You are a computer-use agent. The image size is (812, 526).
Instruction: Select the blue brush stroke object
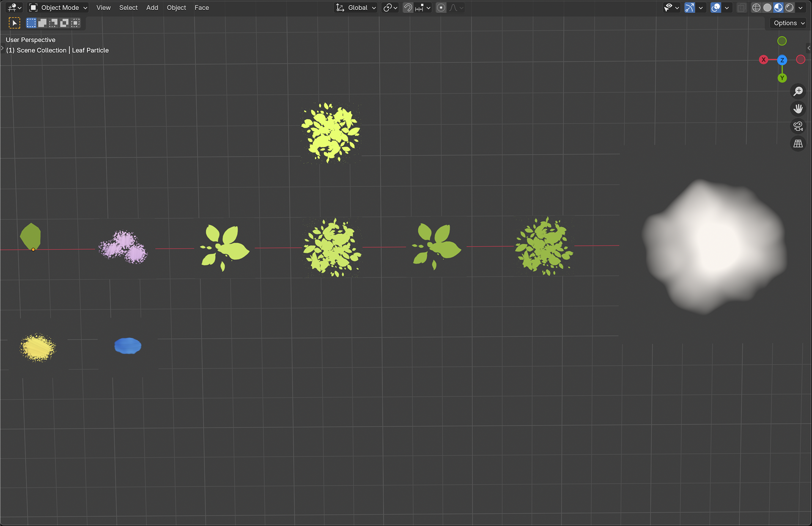[x=128, y=346]
